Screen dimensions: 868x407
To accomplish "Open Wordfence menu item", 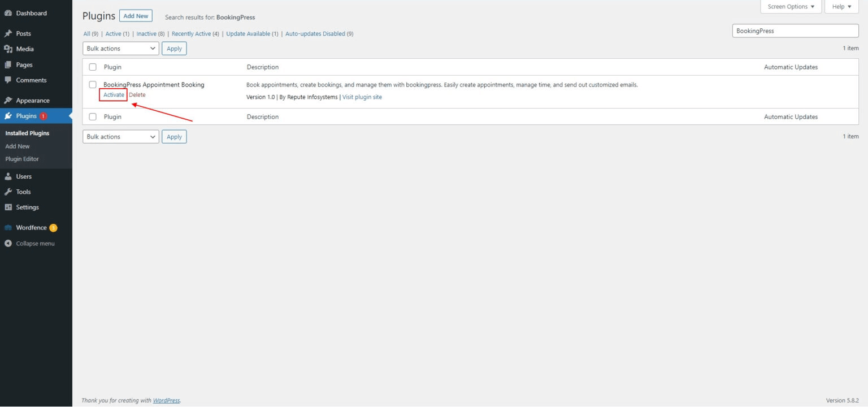I will pyautogui.click(x=32, y=228).
